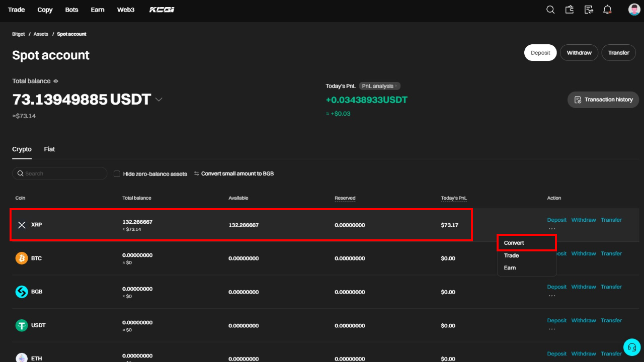
Task: Click the $73.17 PnL value
Action: click(x=450, y=225)
